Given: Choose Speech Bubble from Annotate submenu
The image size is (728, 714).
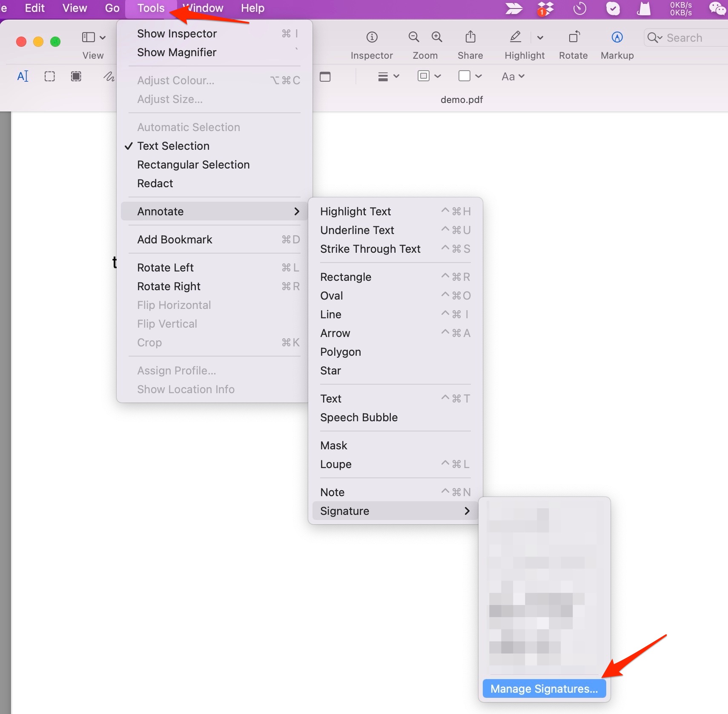Looking at the screenshot, I should [x=358, y=417].
